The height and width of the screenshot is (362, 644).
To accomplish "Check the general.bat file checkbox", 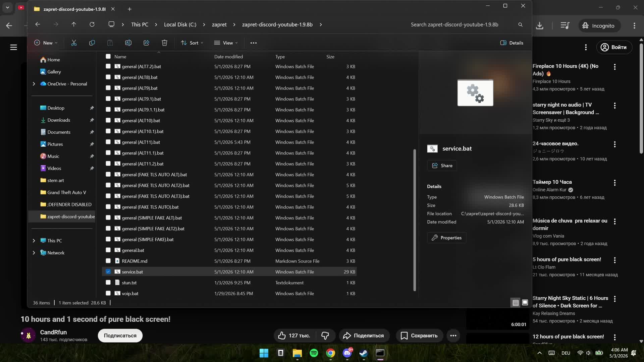I will [108, 250].
